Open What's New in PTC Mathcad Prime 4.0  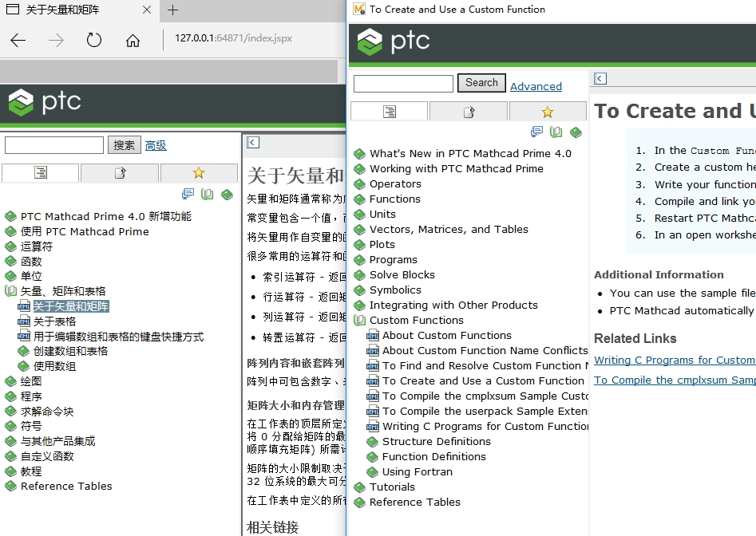click(x=470, y=154)
